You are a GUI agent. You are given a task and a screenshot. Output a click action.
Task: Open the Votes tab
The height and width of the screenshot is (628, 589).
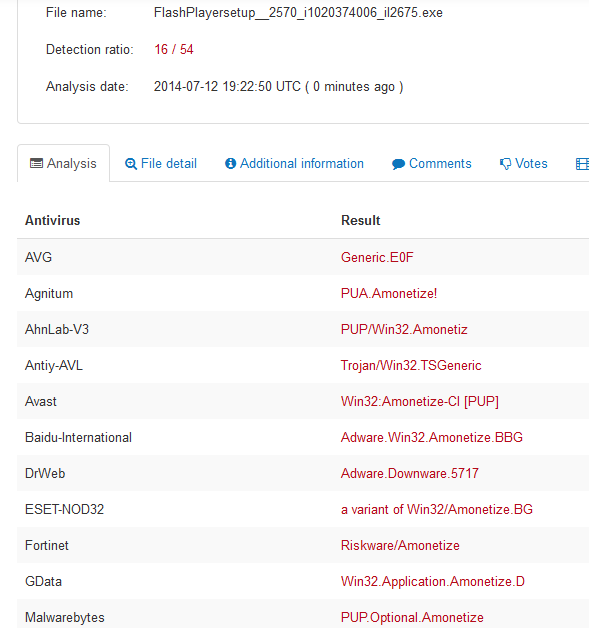click(523, 163)
